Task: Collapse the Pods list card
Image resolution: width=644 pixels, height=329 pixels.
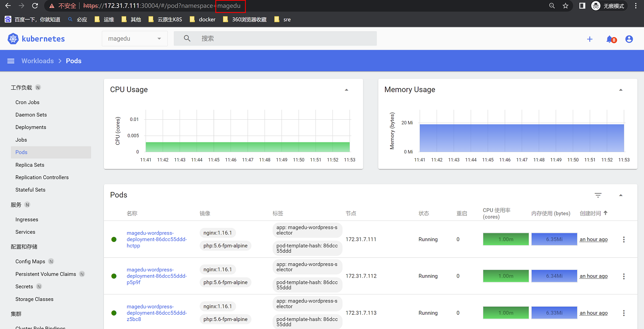Action: tap(620, 195)
